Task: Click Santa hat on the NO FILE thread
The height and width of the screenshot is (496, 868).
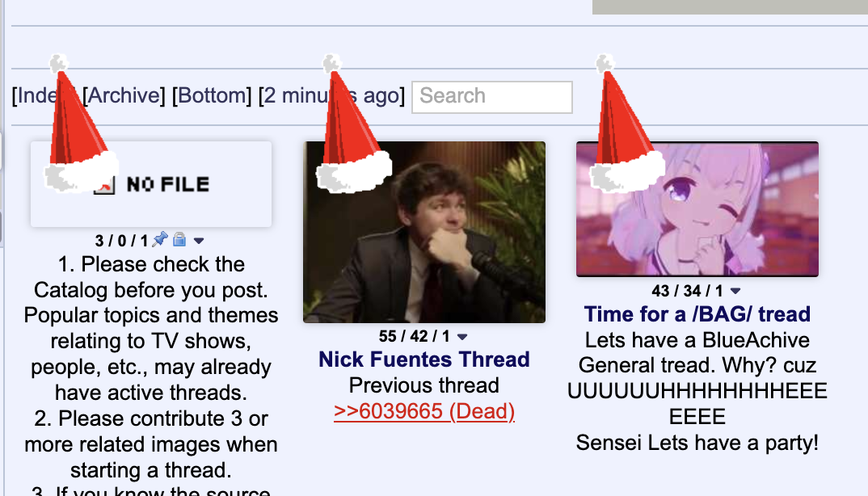Action: 79,124
